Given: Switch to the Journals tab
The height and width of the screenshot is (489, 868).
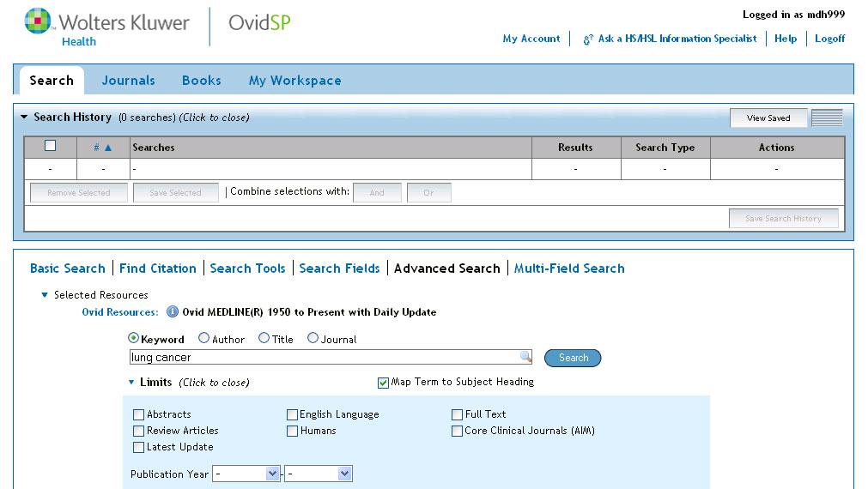Looking at the screenshot, I should pos(128,81).
